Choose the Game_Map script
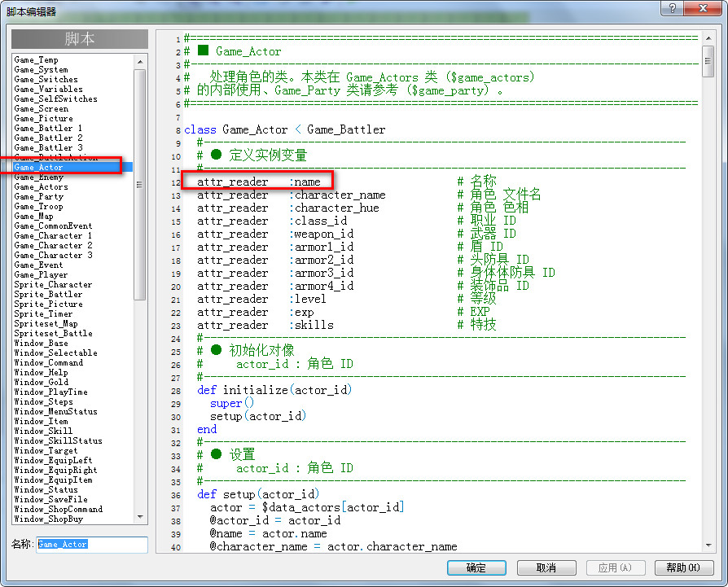Image resolution: width=728 pixels, height=587 pixels. [x=34, y=217]
